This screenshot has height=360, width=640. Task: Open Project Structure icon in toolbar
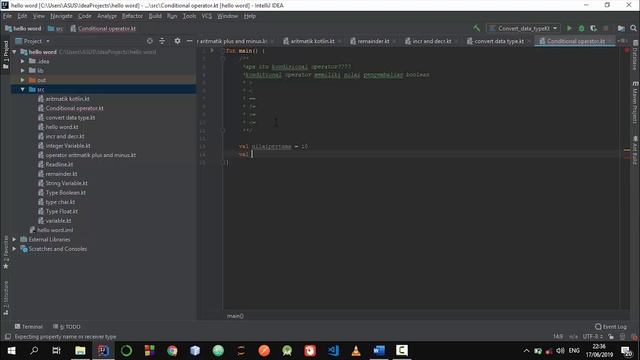pyautogui.click(x=621, y=28)
